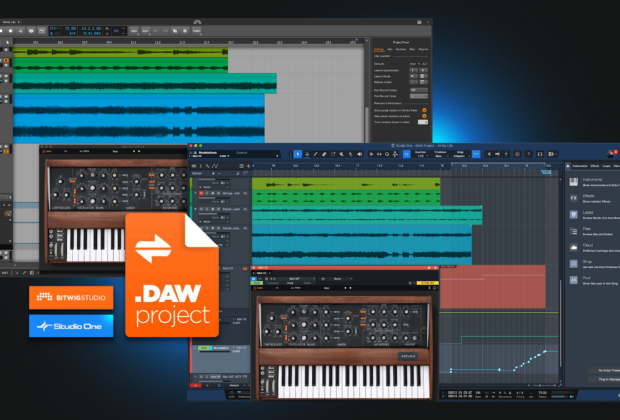Open the gear settings icon in Studio One toolbar
Image resolution: width=620 pixels, height=420 pixels.
(x=517, y=154)
